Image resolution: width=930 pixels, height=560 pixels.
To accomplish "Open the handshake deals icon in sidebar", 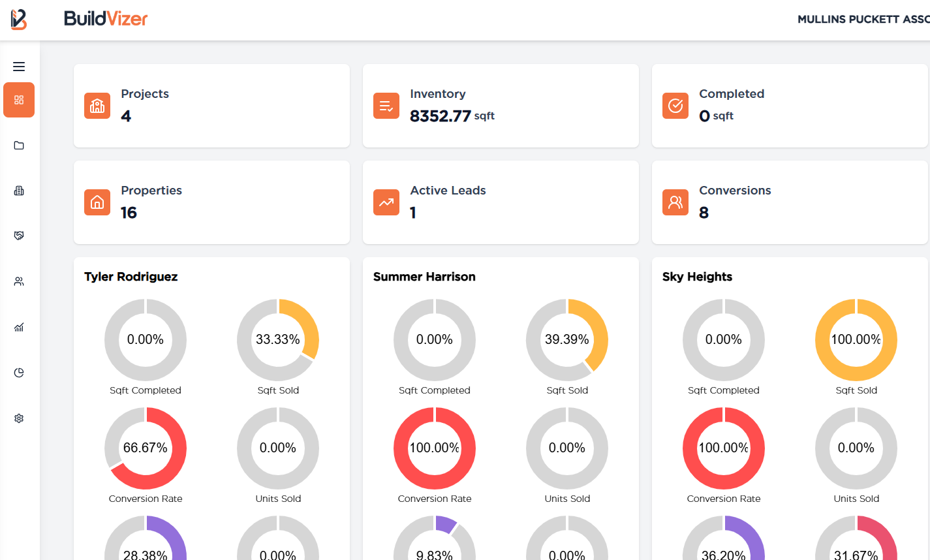I will click(18, 235).
